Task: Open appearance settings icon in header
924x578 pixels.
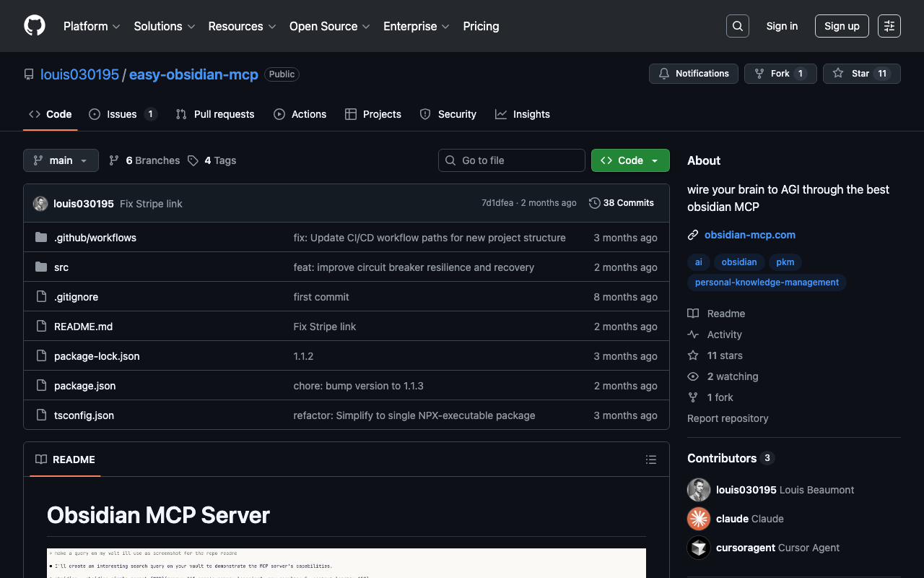Action: pos(889,26)
